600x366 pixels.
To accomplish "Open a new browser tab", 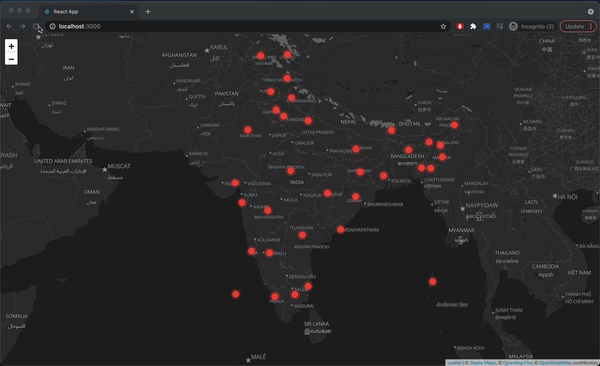I will (148, 11).
